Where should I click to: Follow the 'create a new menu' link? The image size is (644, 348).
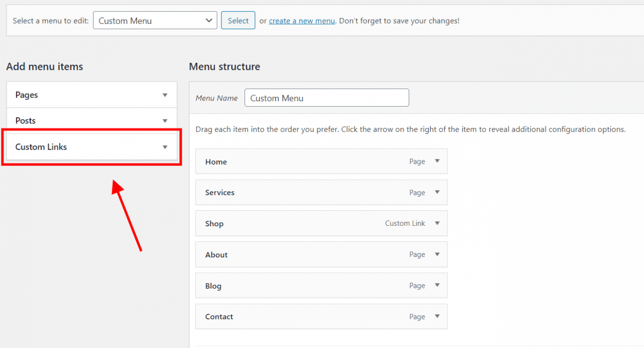(302, 21)
